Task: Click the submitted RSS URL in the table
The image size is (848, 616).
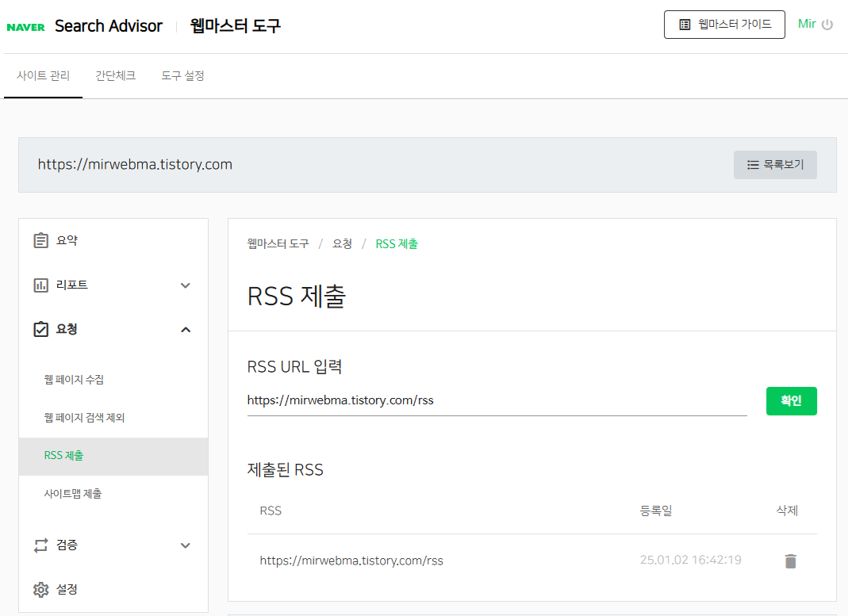Action: click(351, 561)
